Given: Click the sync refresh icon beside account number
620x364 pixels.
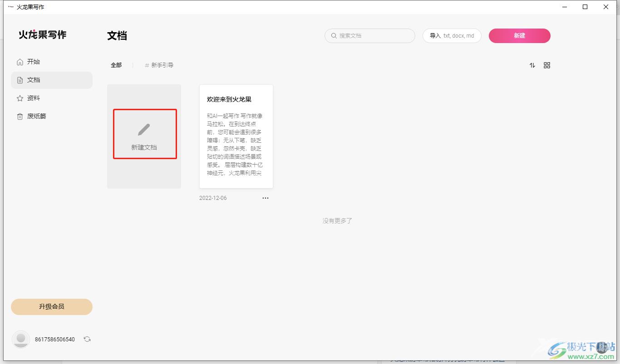Looking at the screenshot, I should click(87, 339).
